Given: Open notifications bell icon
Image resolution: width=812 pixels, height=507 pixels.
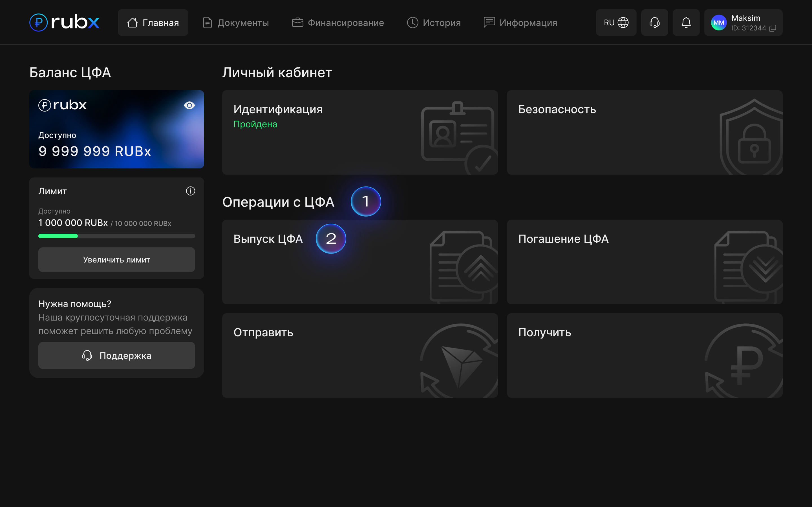Looking at the screenshot, I should 686,23.
